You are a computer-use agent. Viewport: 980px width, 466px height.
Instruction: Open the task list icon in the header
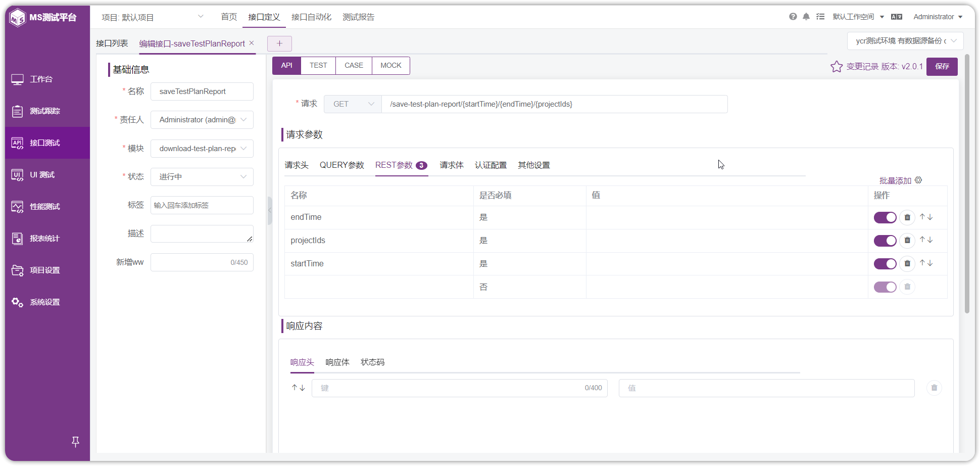pos(820,17)
